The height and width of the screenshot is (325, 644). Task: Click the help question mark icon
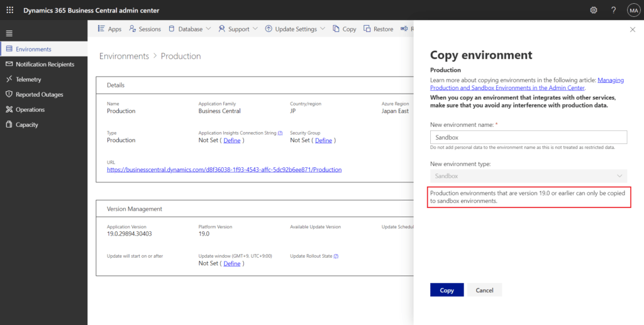coord(614,10)
